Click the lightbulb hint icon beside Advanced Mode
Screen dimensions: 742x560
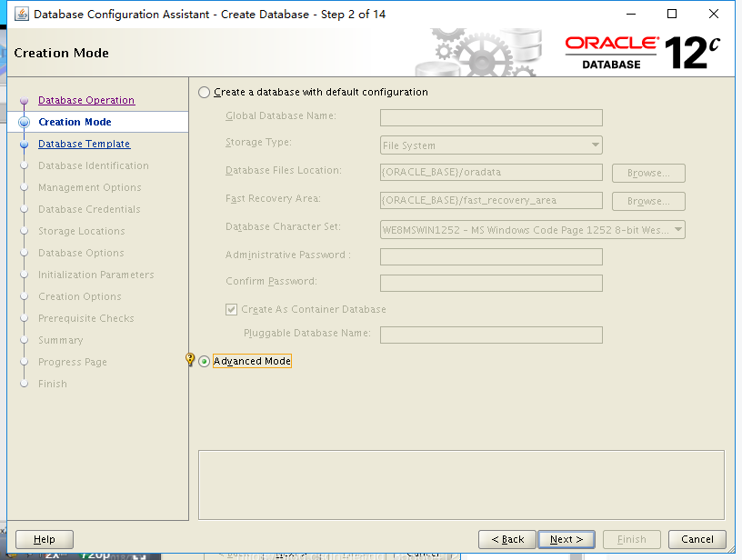190,358
